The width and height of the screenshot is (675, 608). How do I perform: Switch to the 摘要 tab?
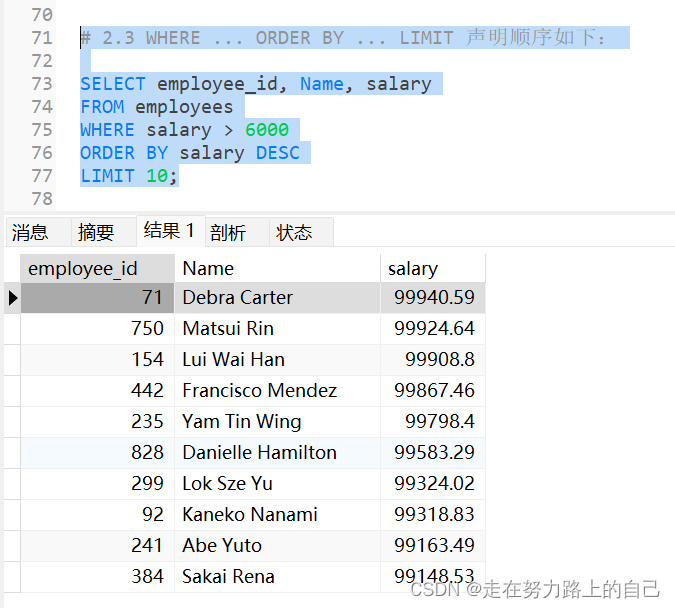pos(104,232)
